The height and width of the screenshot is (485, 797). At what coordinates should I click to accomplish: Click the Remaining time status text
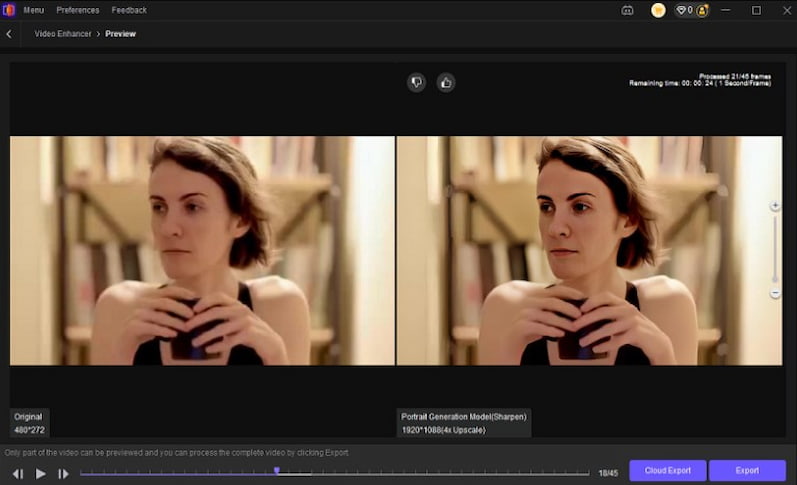(700, 83)
